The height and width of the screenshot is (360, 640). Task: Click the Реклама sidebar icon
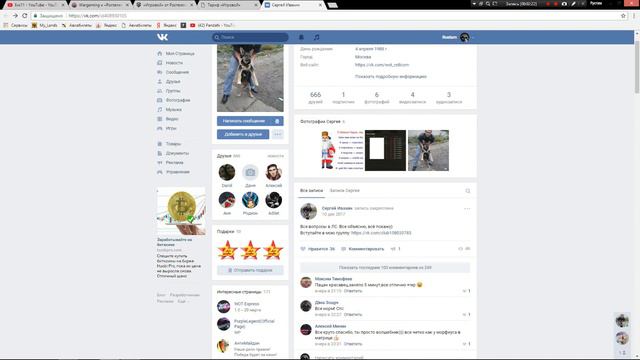pos(160,162)
